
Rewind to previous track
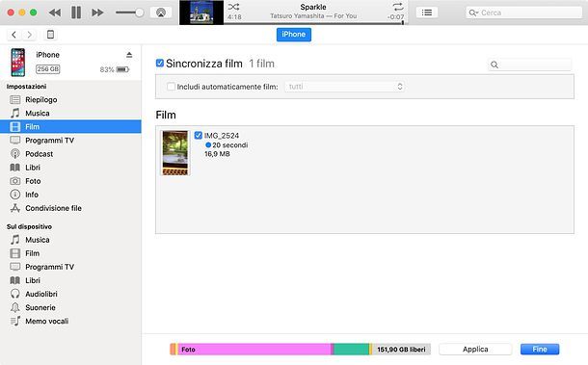point(55,13)
